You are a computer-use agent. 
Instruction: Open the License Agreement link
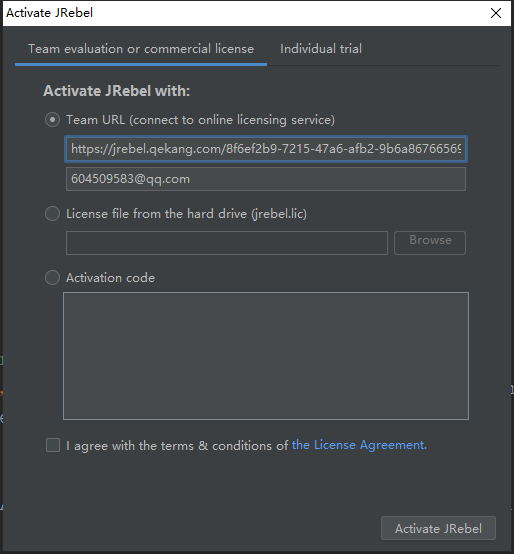click(359, 445)
